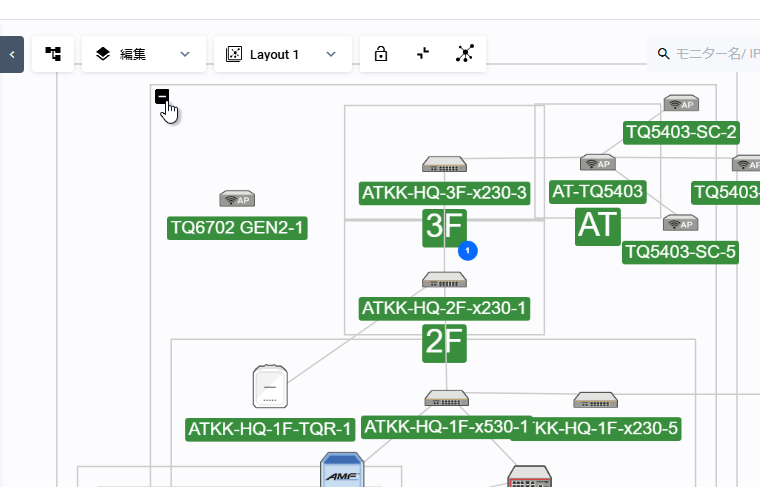This screenshot has width=760, height=487.
Task: Toggle the map lock icon
Action: pyautogui.click(x=381, y=54)
